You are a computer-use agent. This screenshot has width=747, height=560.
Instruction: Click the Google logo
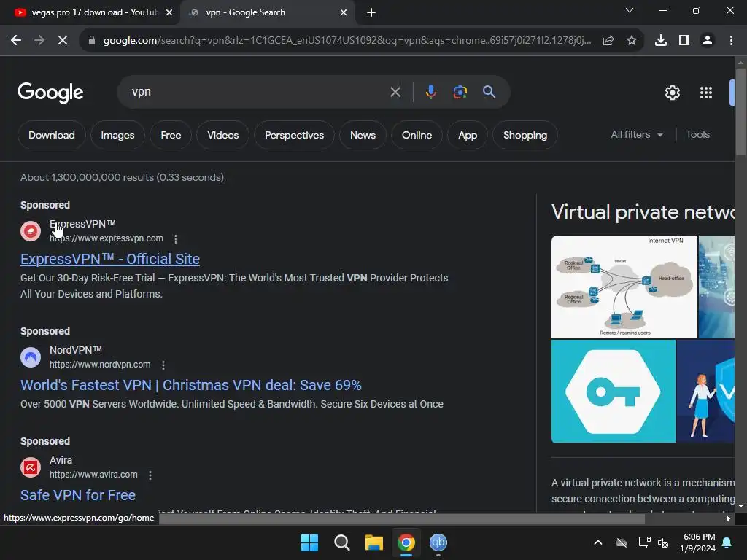(50, 93)
